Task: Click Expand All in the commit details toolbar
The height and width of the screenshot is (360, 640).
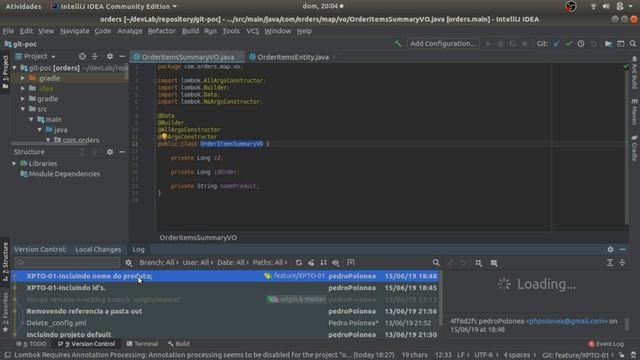Action: 610,263
